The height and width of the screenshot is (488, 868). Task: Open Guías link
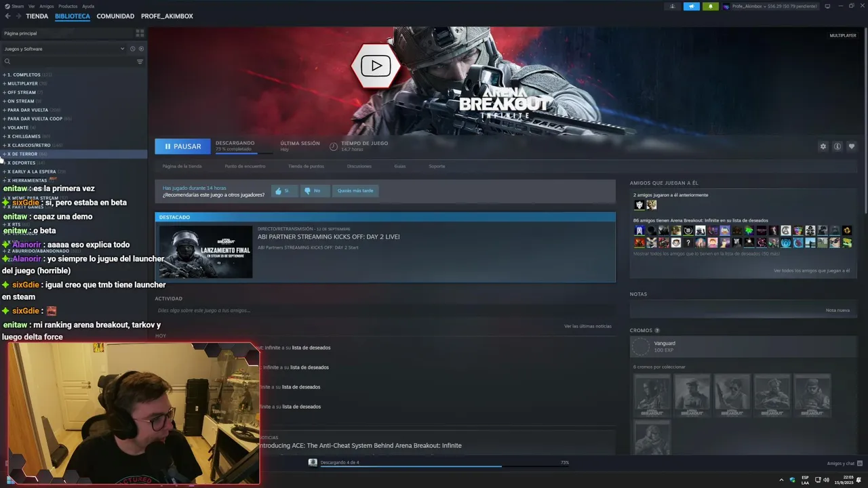coord(400,166)
